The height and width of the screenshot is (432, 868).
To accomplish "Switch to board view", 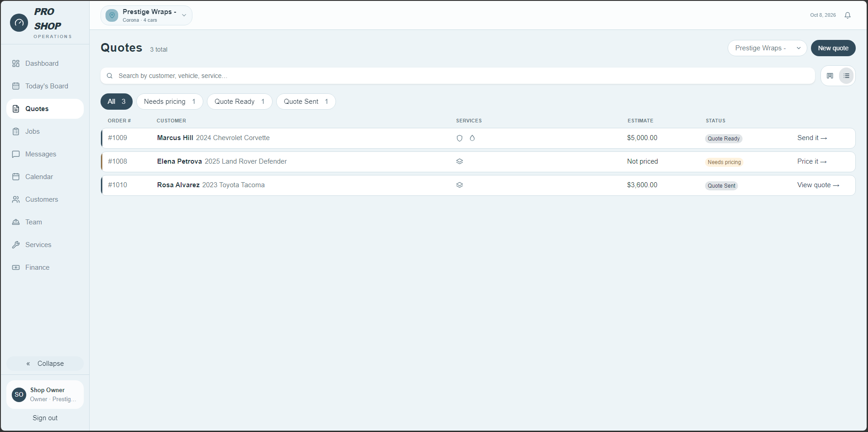I will coord(830,76).
